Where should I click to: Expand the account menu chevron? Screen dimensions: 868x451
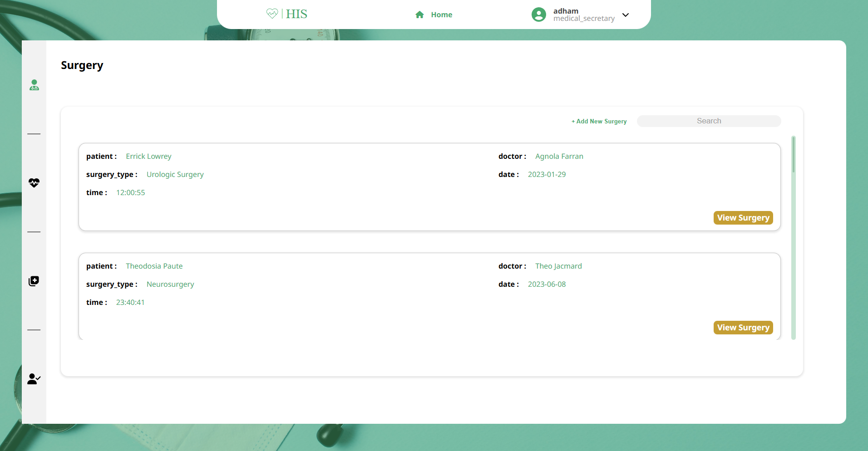coord(625,15)
